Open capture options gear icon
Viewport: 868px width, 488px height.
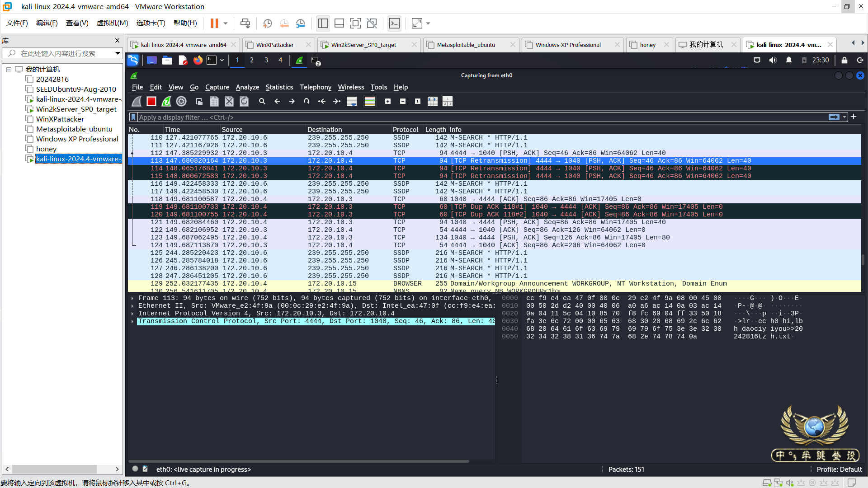click(x=181, y=101)
